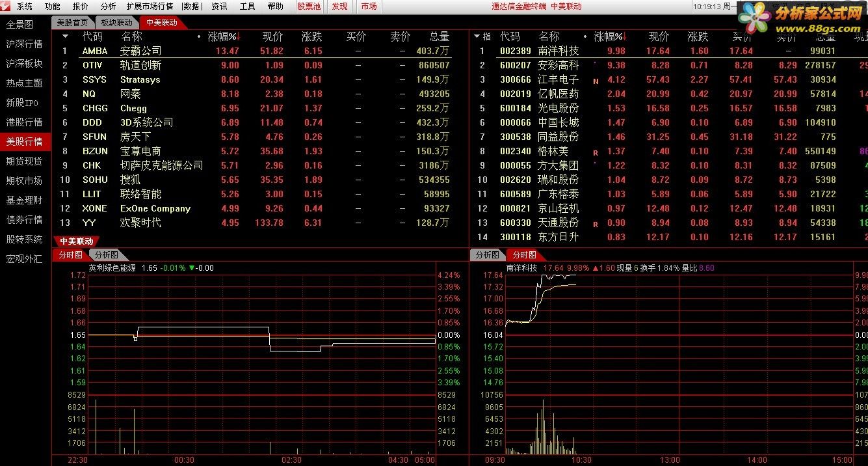This screenshot has height=466, width=868.
Task: Select the 300118 东方日升 row
Action: click(x=669, y=237)
